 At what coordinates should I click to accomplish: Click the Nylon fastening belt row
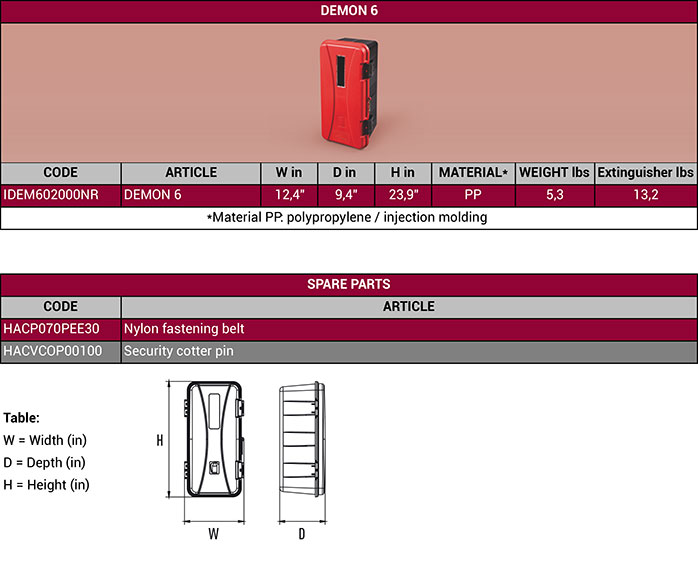408,328
